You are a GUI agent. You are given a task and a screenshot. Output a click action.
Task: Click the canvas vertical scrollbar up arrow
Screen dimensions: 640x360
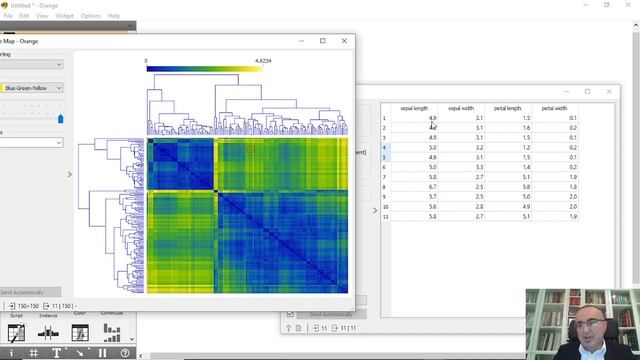(636, 25)
